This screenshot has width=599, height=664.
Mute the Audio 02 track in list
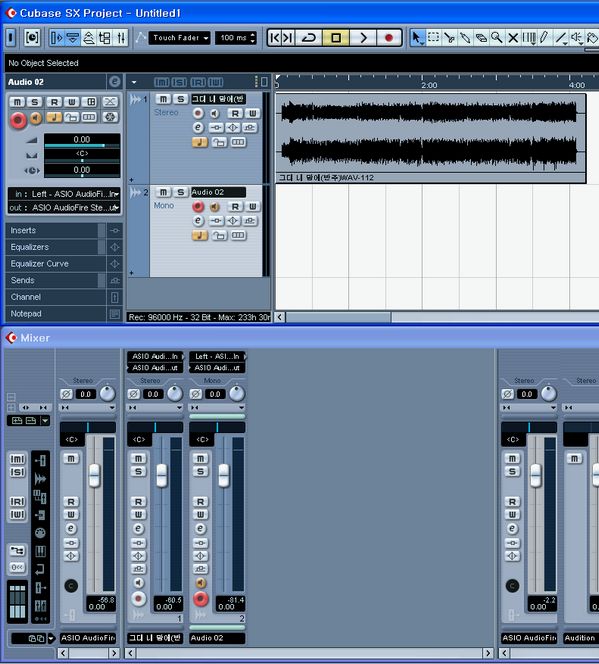tap(163, 192)
